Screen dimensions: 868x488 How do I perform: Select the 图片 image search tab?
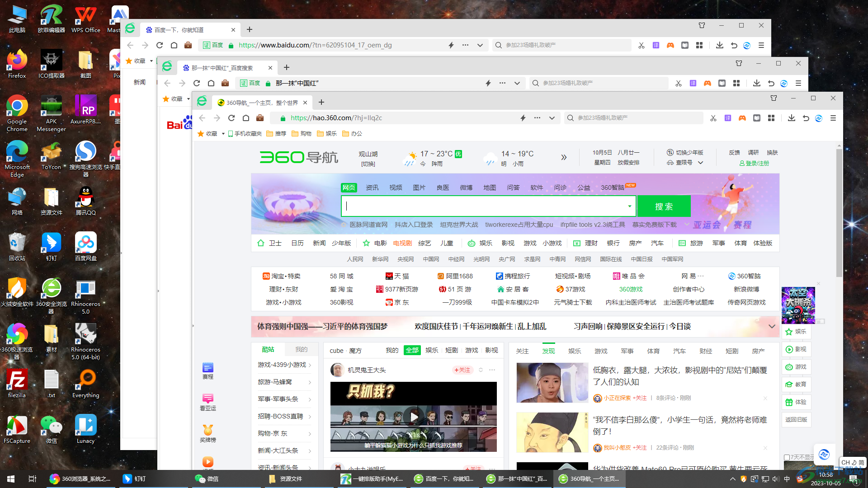419,187
